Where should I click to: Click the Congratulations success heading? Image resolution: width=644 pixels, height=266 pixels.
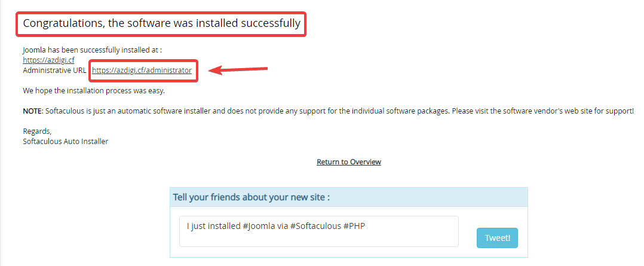tap(161, 25)
